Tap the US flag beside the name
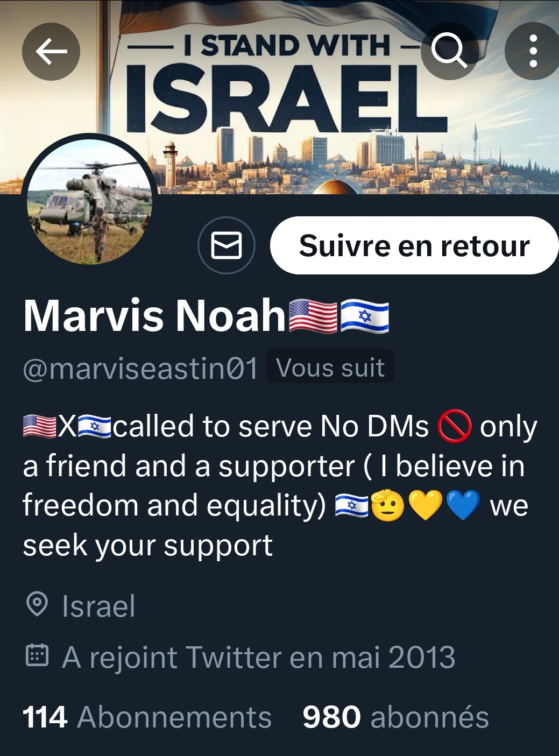The height and width of the screenshot is (756, 559). point(314,316)
